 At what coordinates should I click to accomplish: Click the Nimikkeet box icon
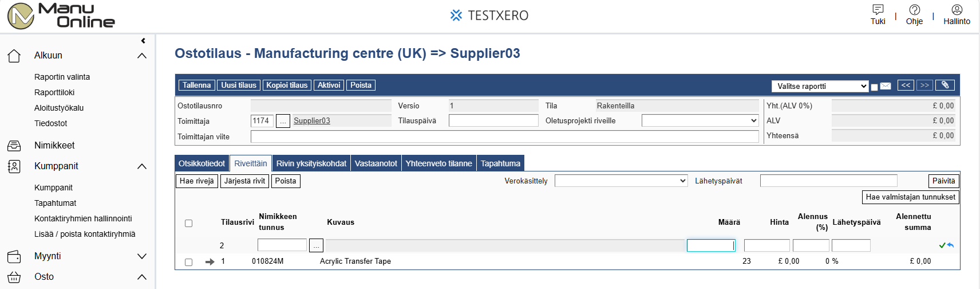(14, 146)
